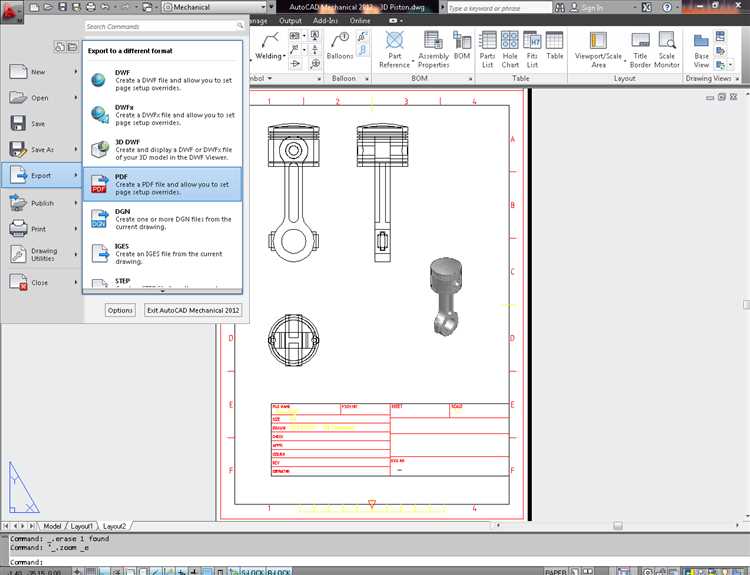750x575 pixels.
Task: Switch to the Model tab
Action: pos(52,526)
